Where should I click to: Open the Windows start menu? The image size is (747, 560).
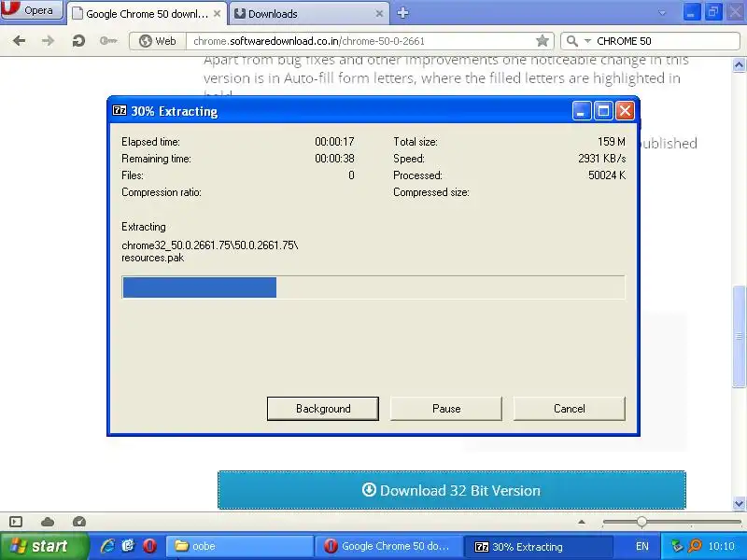(x=44, y=546)
